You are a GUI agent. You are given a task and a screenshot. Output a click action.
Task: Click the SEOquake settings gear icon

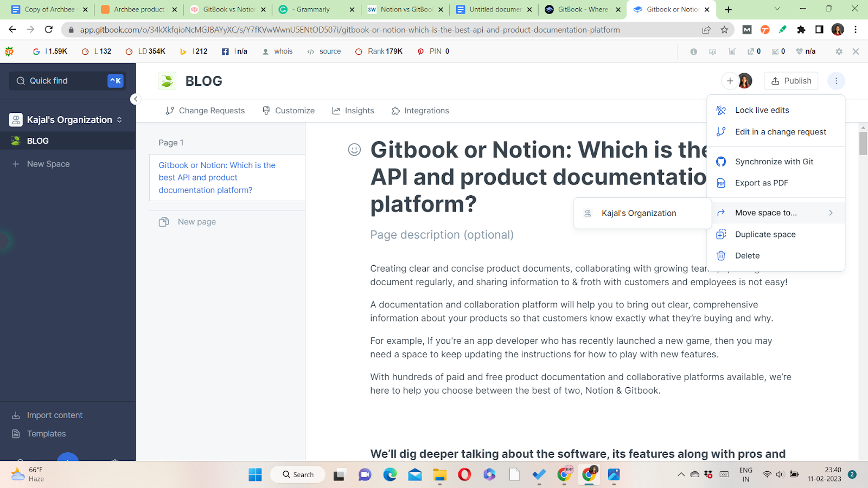coord(839,51)
